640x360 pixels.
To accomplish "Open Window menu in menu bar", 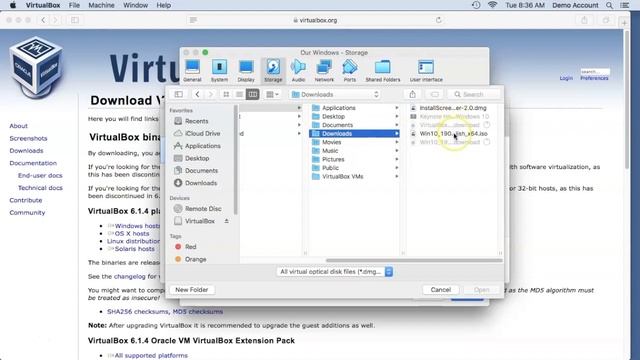I will click(x=136, y=5).
